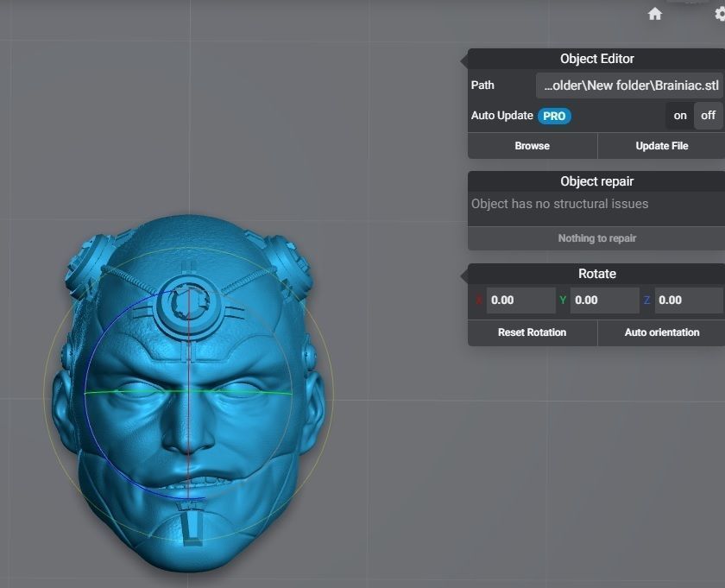Turn Auto Update off
The width and height of the screenshot is (725, 588).
click(x=708, y=116)
